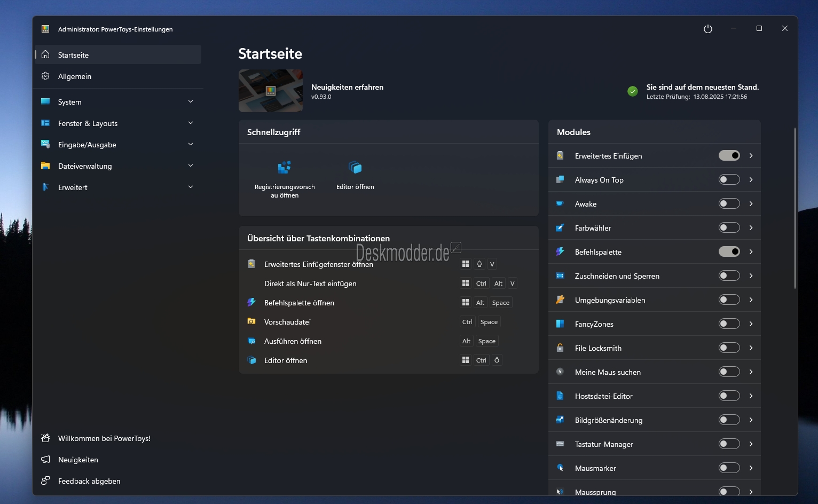This screenshot has height=504, width=818.
Task: Click the Vorschaudatei shortcut row
Action: coord(388,321)
